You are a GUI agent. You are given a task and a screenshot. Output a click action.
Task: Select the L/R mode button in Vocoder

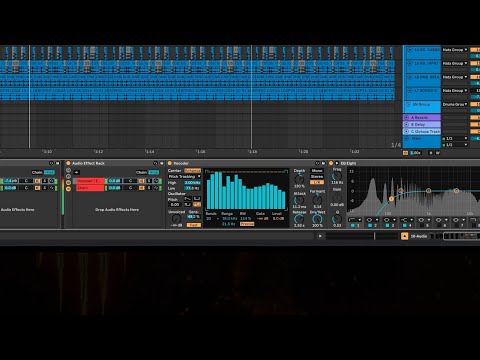(317, 182)
